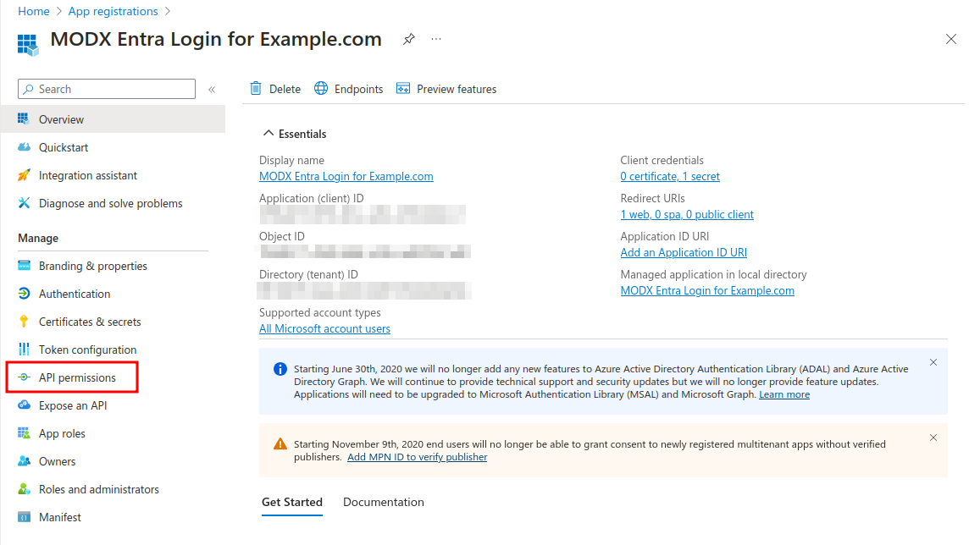Image resolution: width=980 pixels, height=545 pixels.
Task: Click the Delete trash icon
Action: point(256,89)
